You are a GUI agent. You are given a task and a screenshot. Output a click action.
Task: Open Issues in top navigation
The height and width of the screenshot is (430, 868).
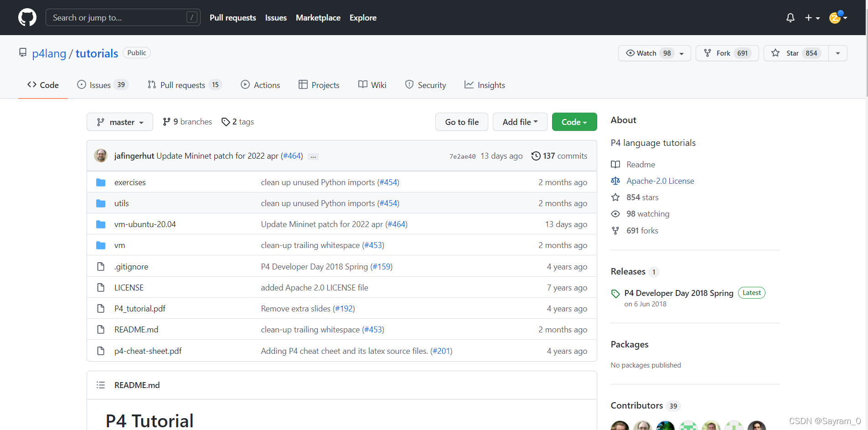(x=276, y=18)
